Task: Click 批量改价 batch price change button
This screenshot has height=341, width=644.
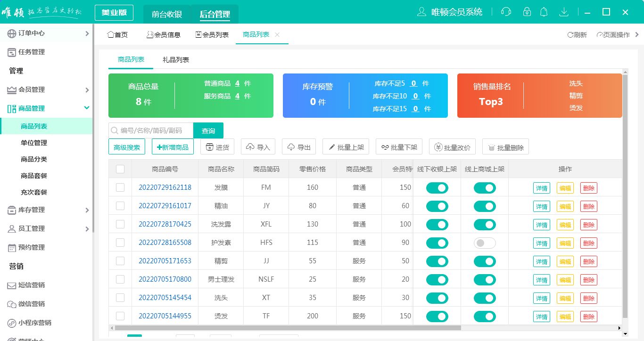Action: coord(452,147)
